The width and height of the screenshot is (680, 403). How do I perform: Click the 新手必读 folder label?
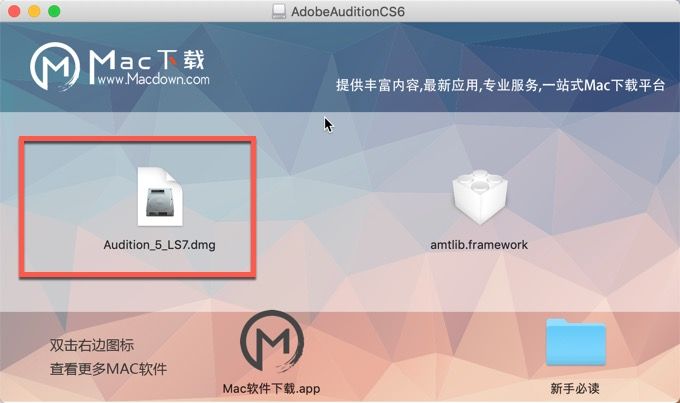click(575, 388)
